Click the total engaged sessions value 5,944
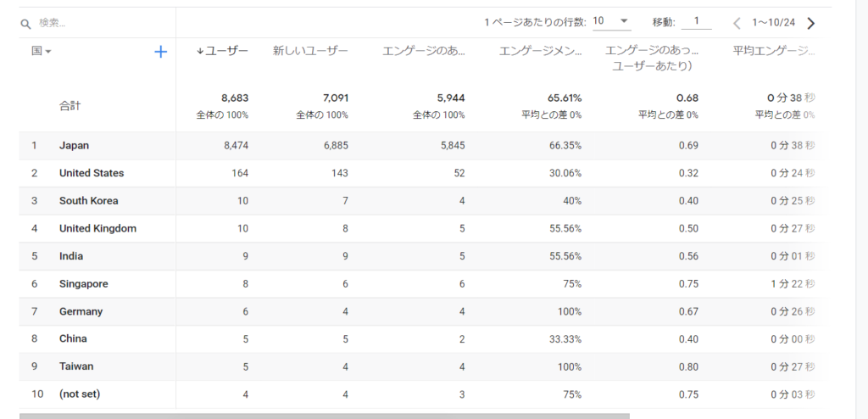The width and height of the screenshot is (868, 419). point(452,98)
